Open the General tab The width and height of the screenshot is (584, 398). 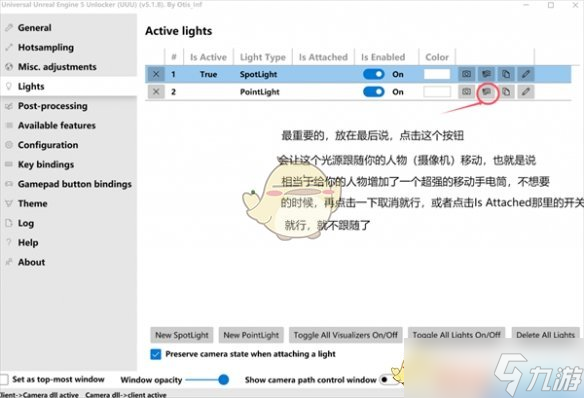coord(69,28)
